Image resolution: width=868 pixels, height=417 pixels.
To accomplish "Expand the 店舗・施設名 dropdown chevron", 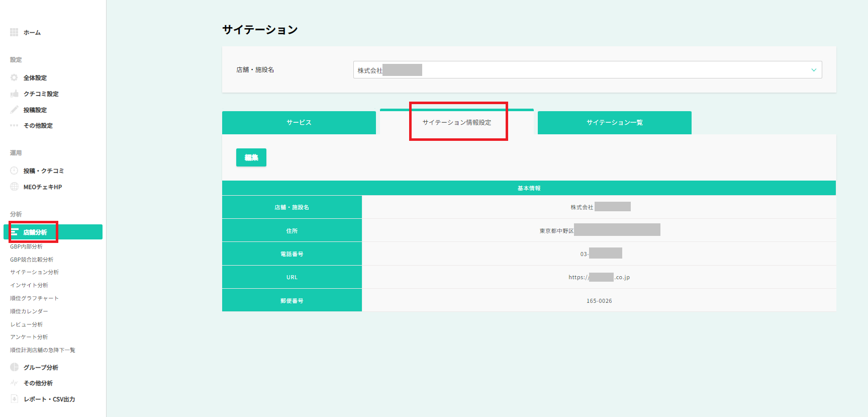I will tap(813, 70).
